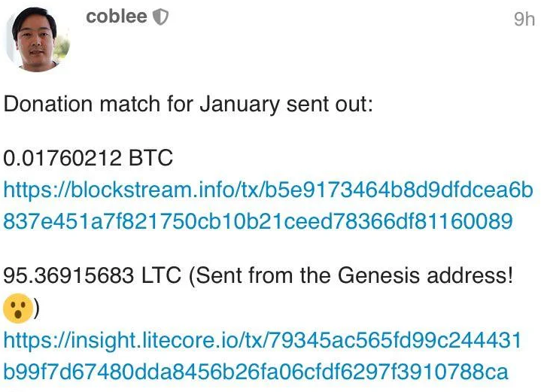Image resolution: width=541 pixels, height=392 pixels.
Task: Click the BTC currency label
Action: click(x=150, y=158)
